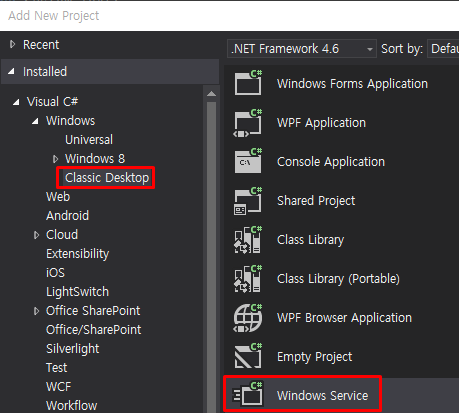Select the Test tree item
Image resolution: width=459 pixels, height=413 pixels.
coord(56,367)
